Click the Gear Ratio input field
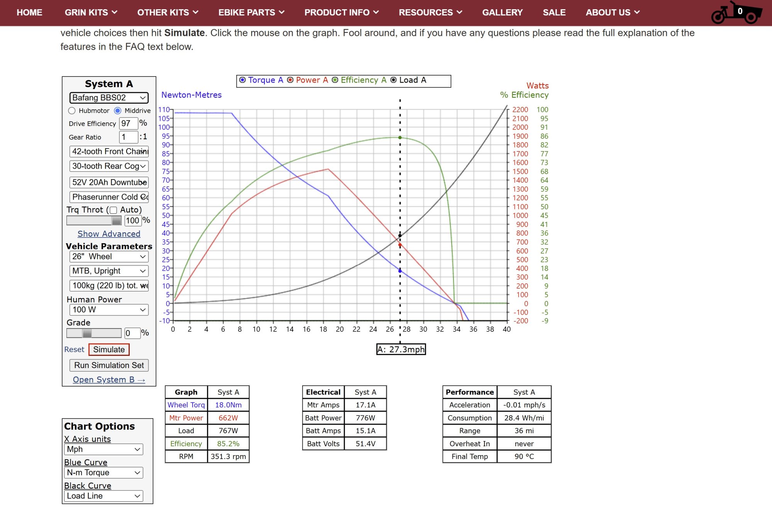Screen dimensions: 772x532 [129, 137]
